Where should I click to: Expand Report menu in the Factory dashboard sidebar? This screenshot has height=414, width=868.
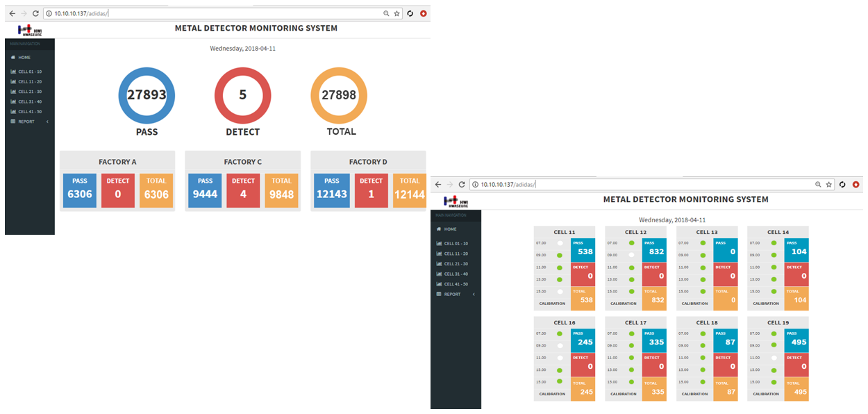[28, 122]
